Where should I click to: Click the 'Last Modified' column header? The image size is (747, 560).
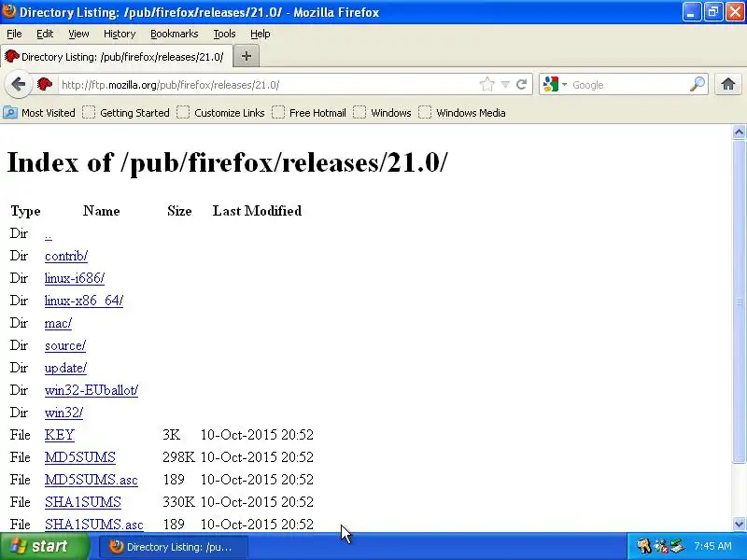pos(257,211)
